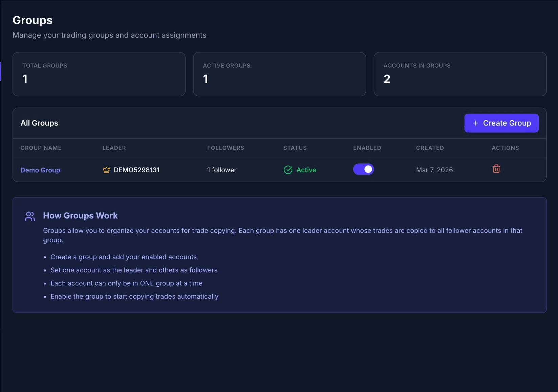Click the STATUS column header
558x392 pixels.
coord(295,148)
